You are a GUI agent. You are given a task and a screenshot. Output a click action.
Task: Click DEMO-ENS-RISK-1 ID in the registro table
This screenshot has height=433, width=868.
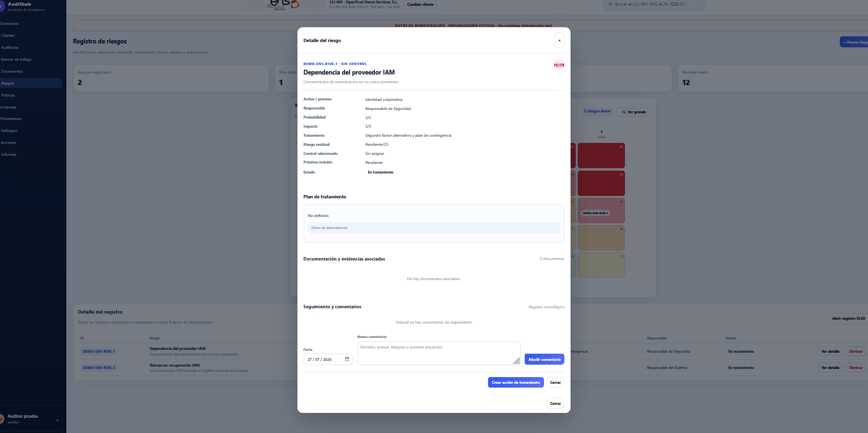point(99,351)
